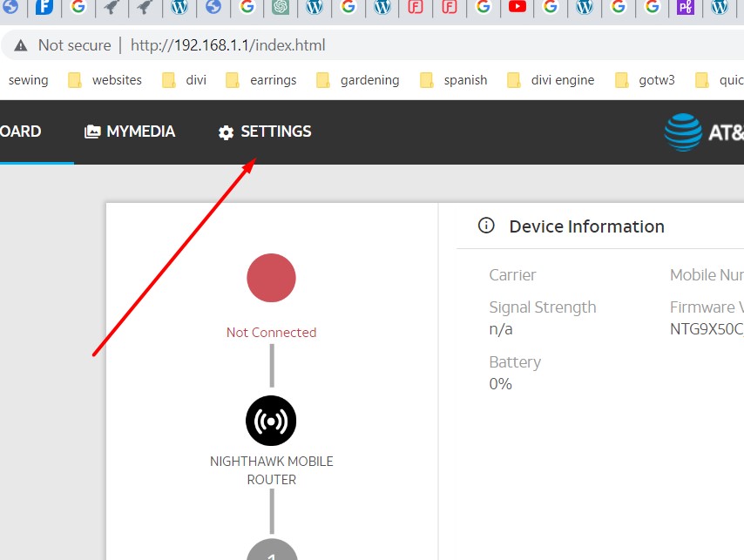Viewport: 744px width, 560px height.
Task: Click the black Nighthawk router icon
Action: tap(271, 421)
